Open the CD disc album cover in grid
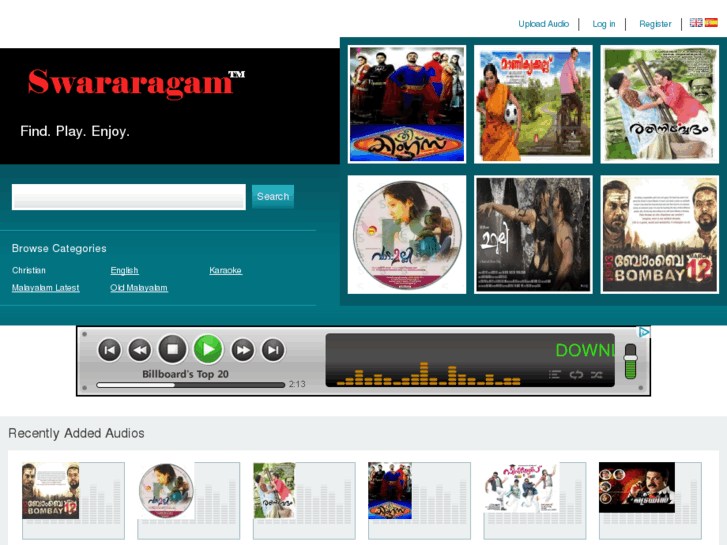This screenshot has height=545, width=727. [407, 235]
